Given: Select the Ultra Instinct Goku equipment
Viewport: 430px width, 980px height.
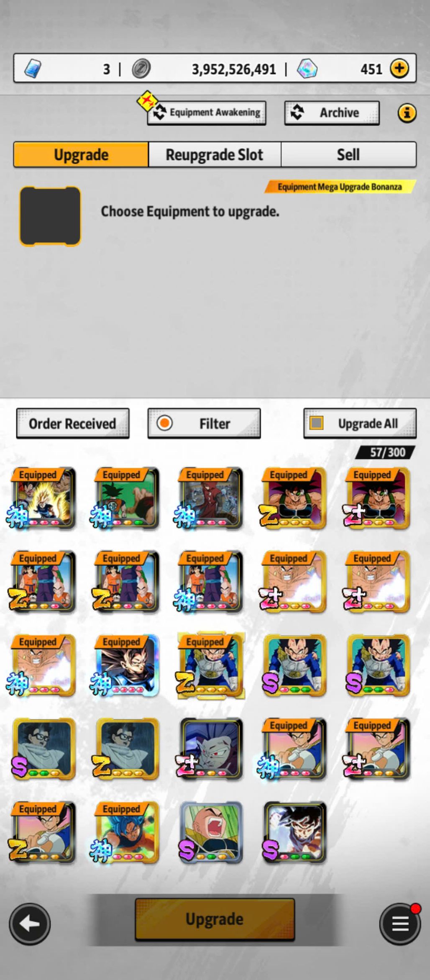Looking at the screenshot, I should coord(295,832).
